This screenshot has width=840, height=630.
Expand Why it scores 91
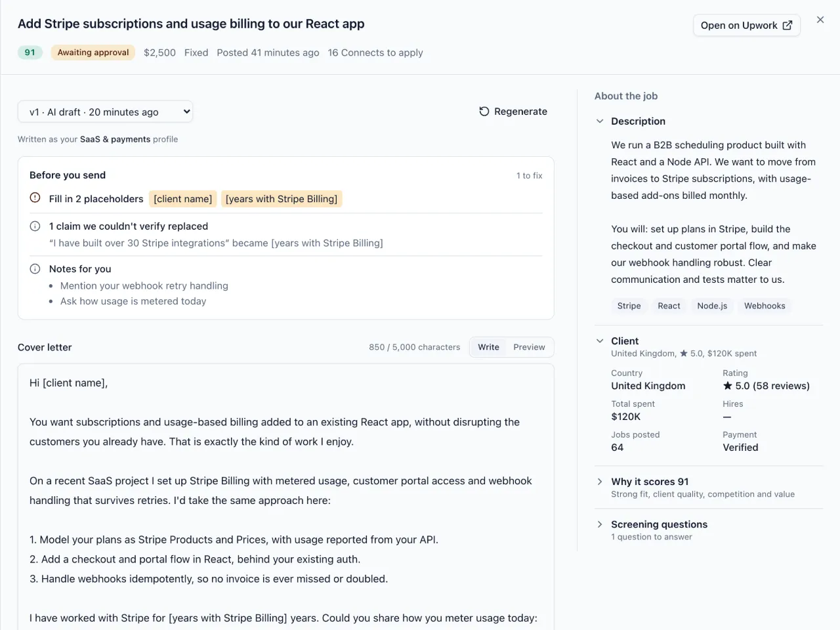tap(600, 482)
